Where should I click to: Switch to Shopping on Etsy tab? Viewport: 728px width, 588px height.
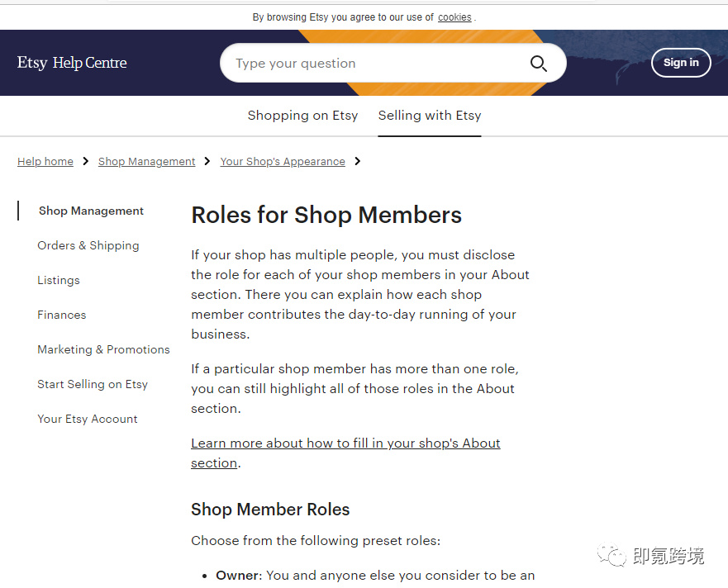302,116
